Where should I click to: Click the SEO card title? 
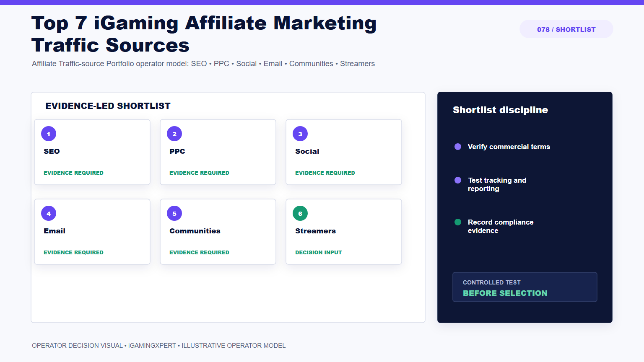pyautogui.click(x=52, y=151)
